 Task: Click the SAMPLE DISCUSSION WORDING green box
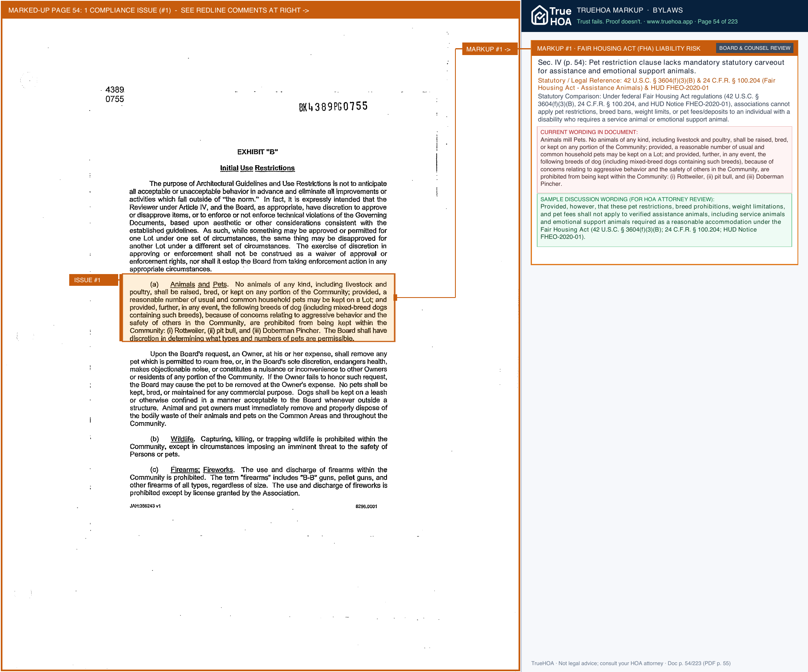[664, 220]
